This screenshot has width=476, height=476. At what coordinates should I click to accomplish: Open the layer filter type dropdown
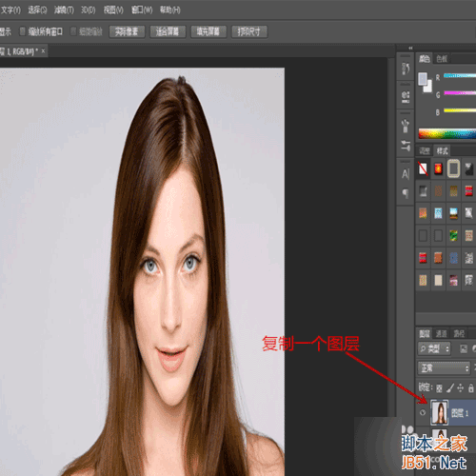[434, 348]
